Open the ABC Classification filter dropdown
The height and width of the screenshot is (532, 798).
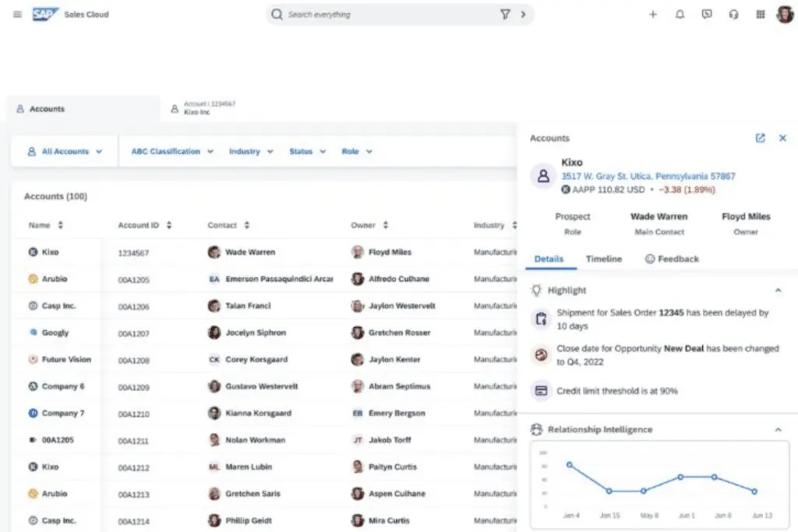pos(172,151)
